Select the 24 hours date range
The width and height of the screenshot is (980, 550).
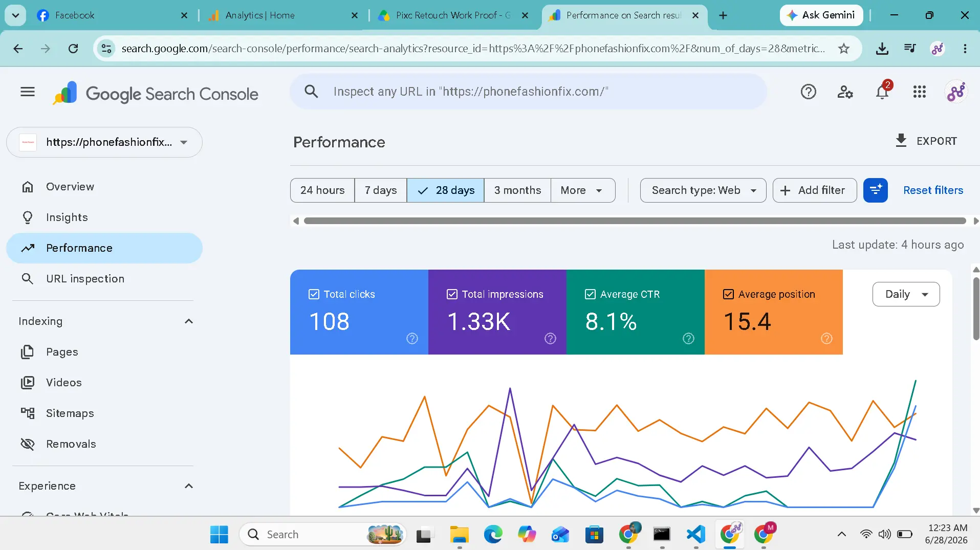(322, 190)
